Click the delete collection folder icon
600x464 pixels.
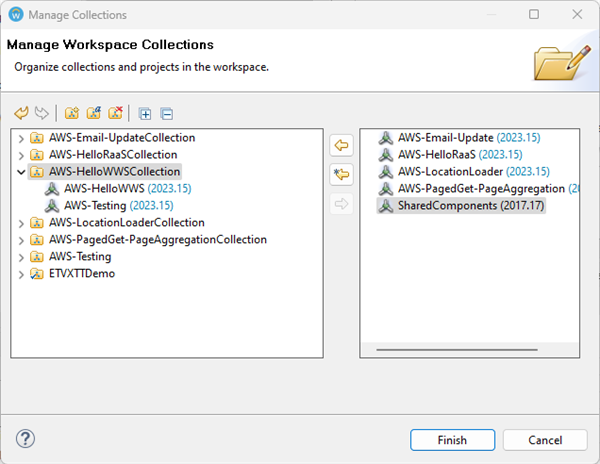(115, 113)
